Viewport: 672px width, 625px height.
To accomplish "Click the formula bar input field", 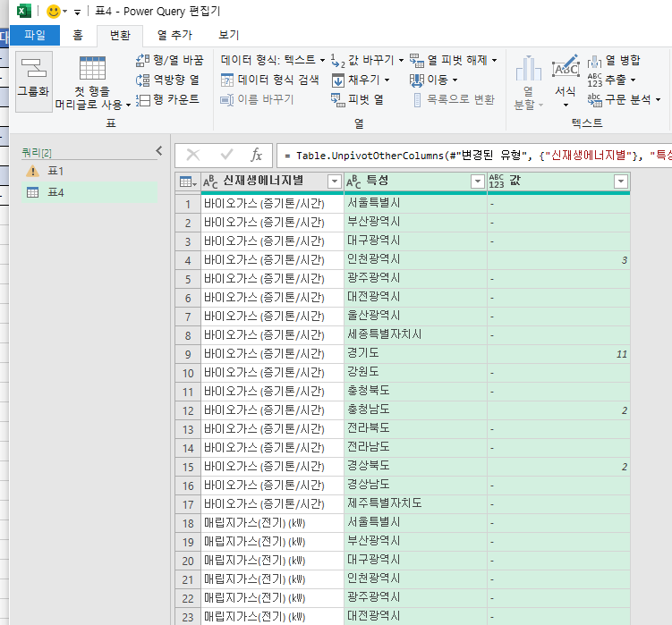I will pyautogui.click(x=474, y=156).
